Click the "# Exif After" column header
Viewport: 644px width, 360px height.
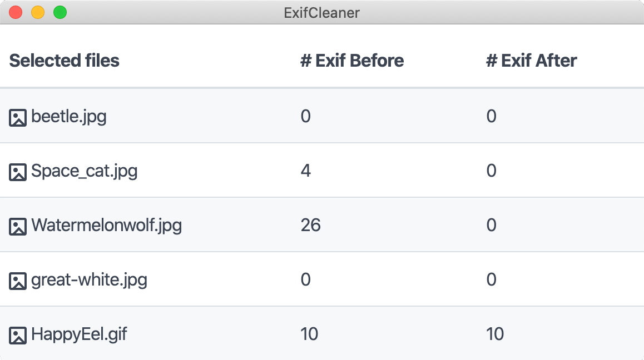pos(531,61)
